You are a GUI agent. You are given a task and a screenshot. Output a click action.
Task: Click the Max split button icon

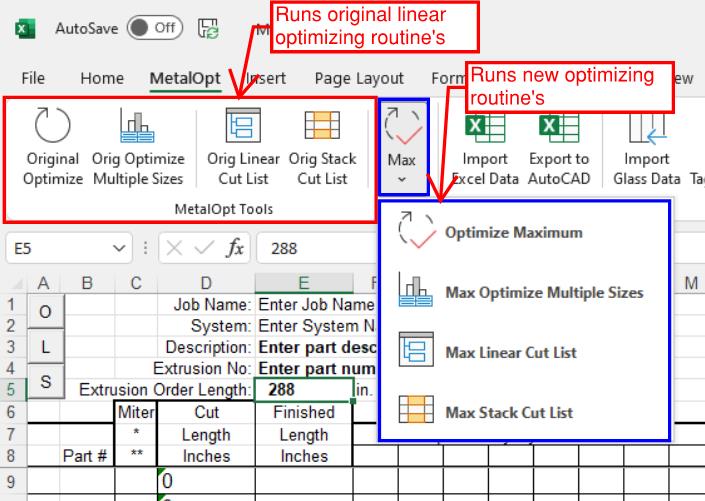coord(403,126)
